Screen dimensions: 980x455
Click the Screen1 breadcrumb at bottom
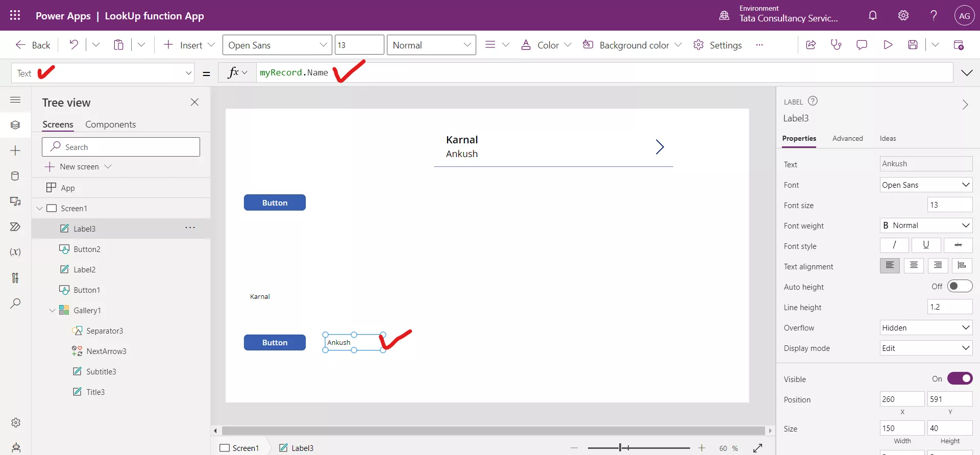pyautogui.click(x=239, y=448)
